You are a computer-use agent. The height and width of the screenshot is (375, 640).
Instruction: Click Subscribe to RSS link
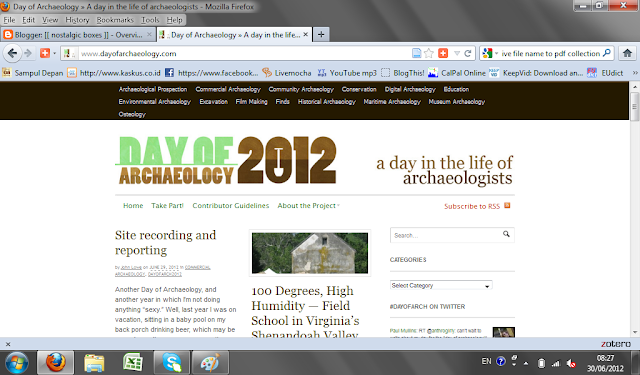(x=472, y=206)
